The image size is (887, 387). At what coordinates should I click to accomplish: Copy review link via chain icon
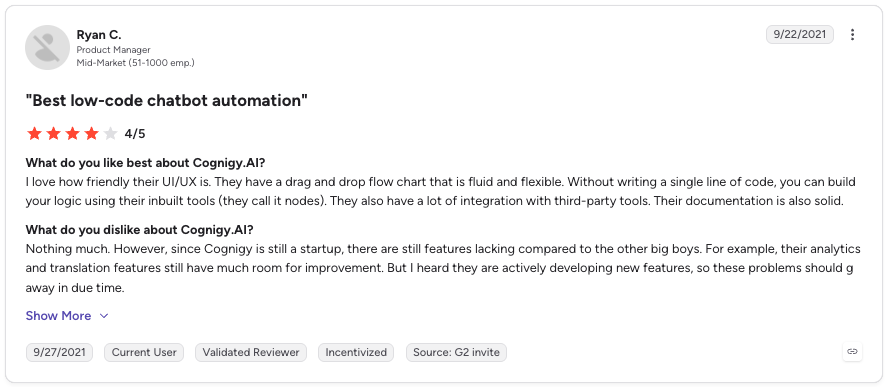pos(852,351)
